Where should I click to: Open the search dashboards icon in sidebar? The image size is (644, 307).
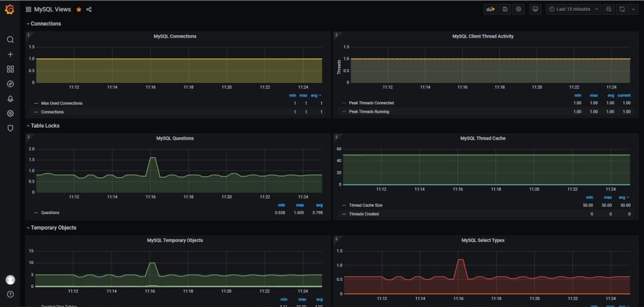pos(10,40)
